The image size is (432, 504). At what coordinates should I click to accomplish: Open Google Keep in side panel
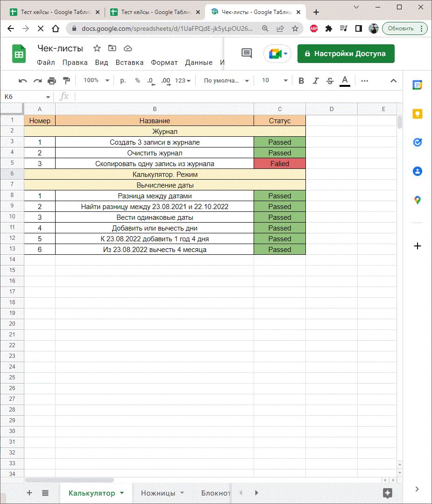[417, 114]
